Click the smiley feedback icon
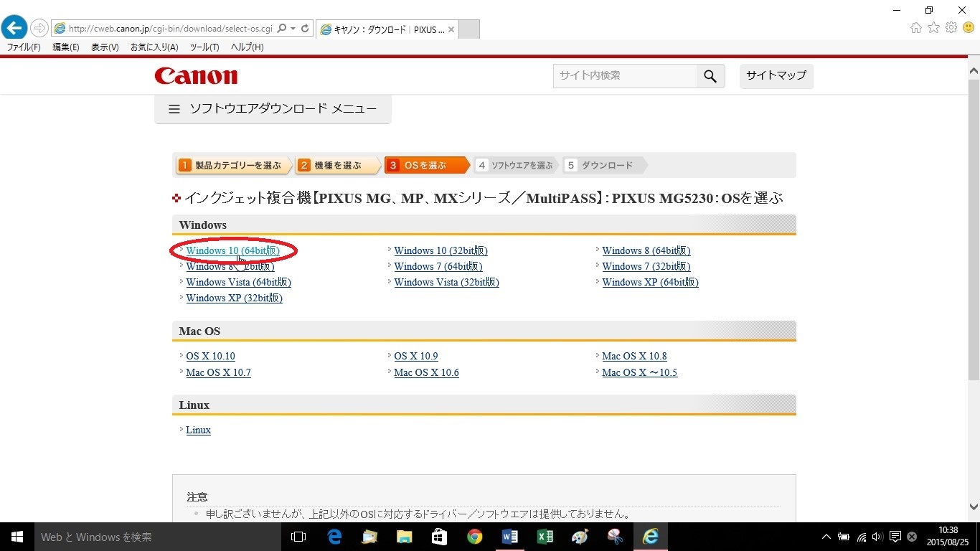Viewport: 980px width, 551px height. pos(969,28)
